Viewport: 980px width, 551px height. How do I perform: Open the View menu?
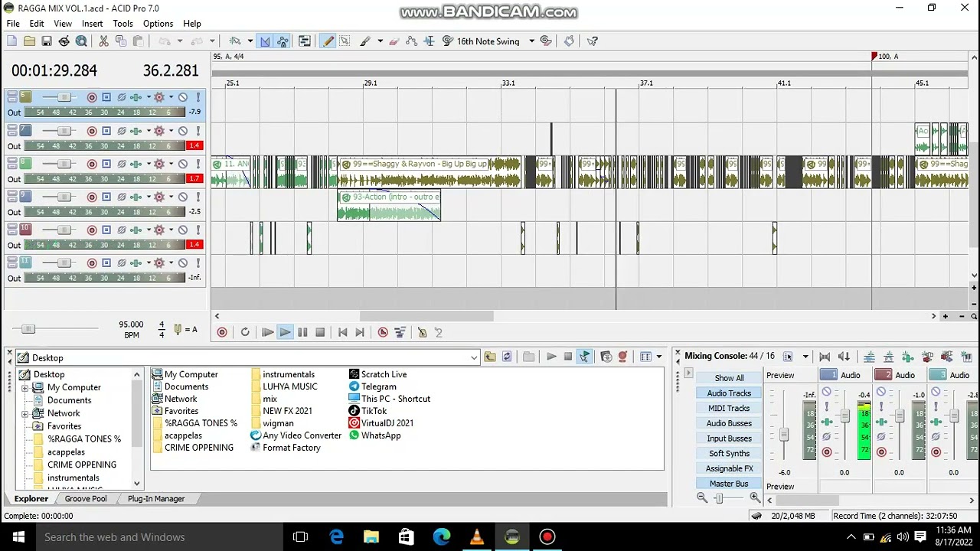[x=64, y=24]
